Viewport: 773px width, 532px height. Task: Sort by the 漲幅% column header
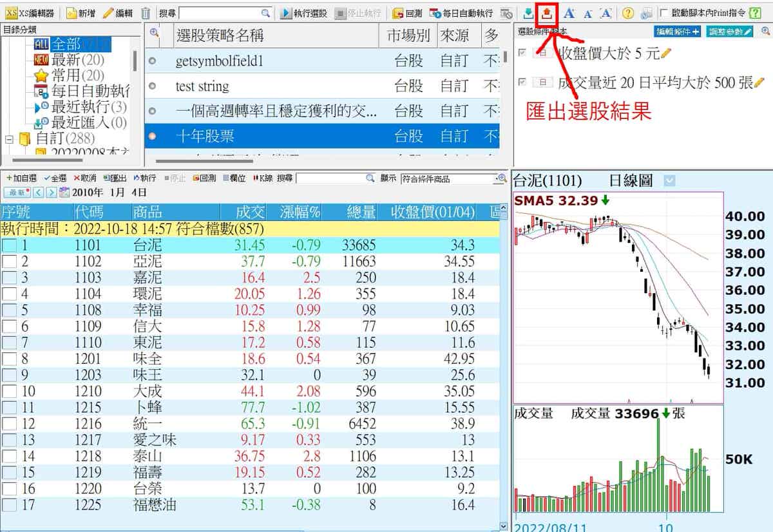[300, 212]
